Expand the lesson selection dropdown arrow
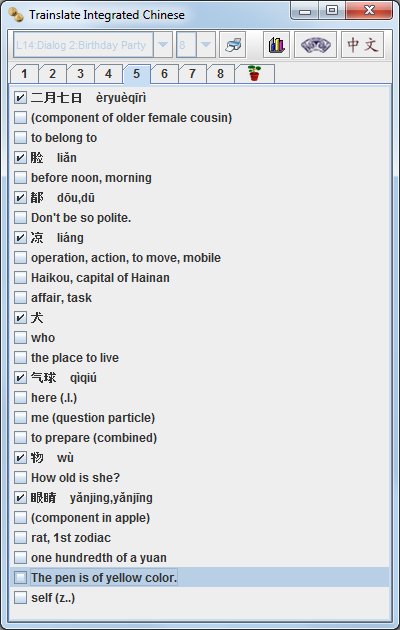400x630 pixels. click(x=163, y=45)
